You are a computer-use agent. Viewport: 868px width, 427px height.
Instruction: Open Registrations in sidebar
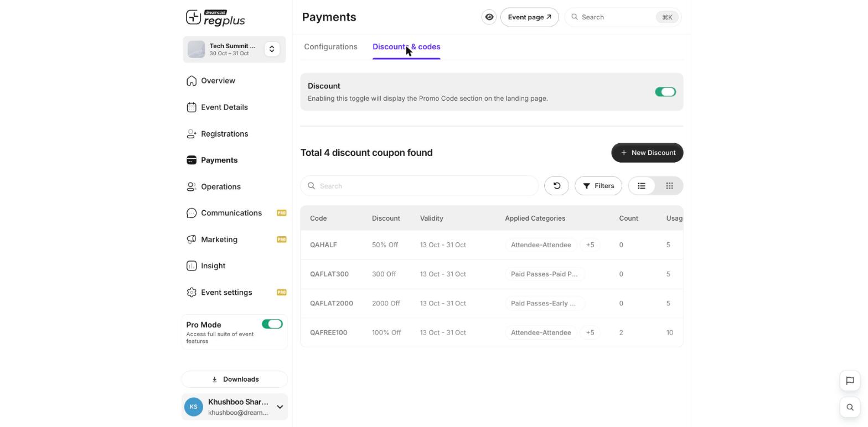coord(224,134)
